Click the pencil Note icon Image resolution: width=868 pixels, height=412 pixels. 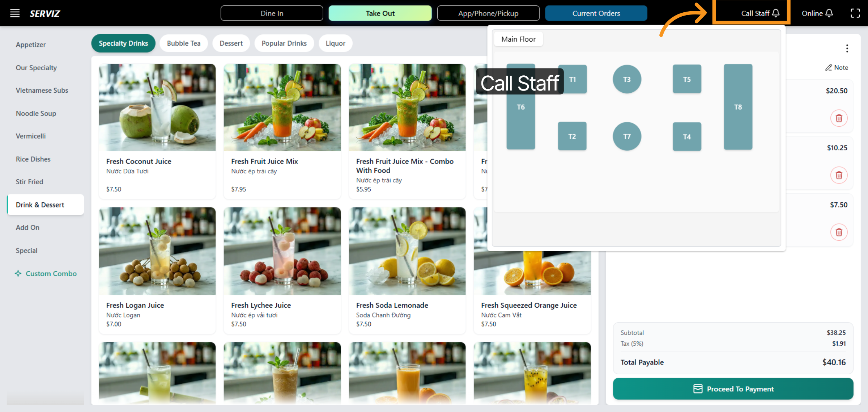coord(829,68)
